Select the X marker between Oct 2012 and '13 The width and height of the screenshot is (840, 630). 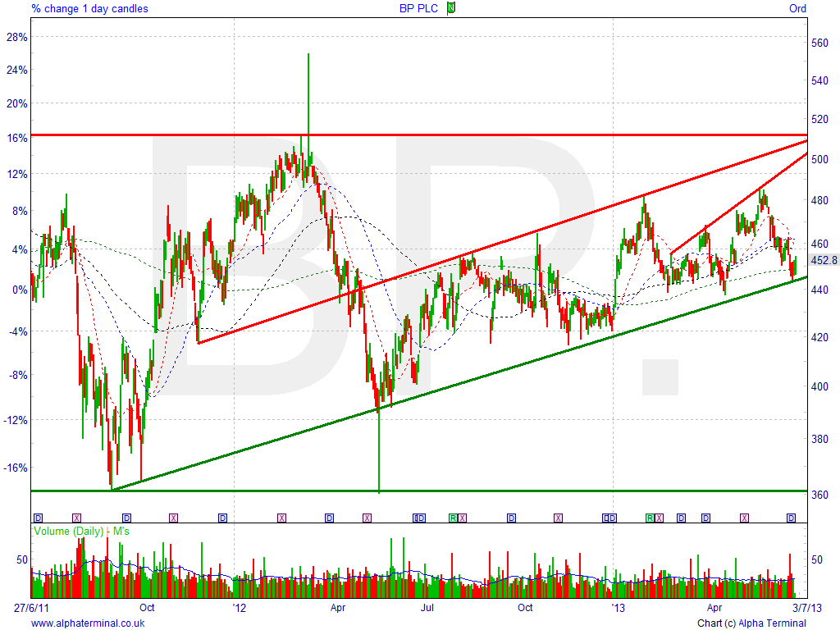(x=558, y=518)
